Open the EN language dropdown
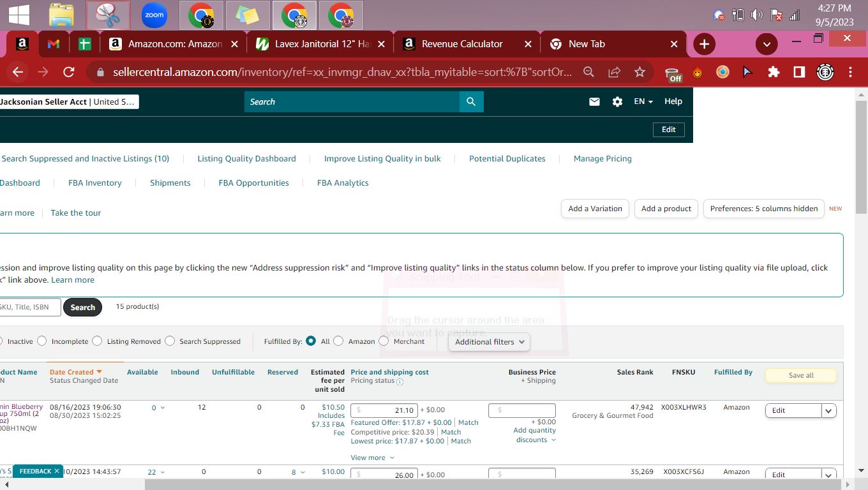The height and width of the screenshot is (490, 868). pyautogui.click(x=643, y=101)
